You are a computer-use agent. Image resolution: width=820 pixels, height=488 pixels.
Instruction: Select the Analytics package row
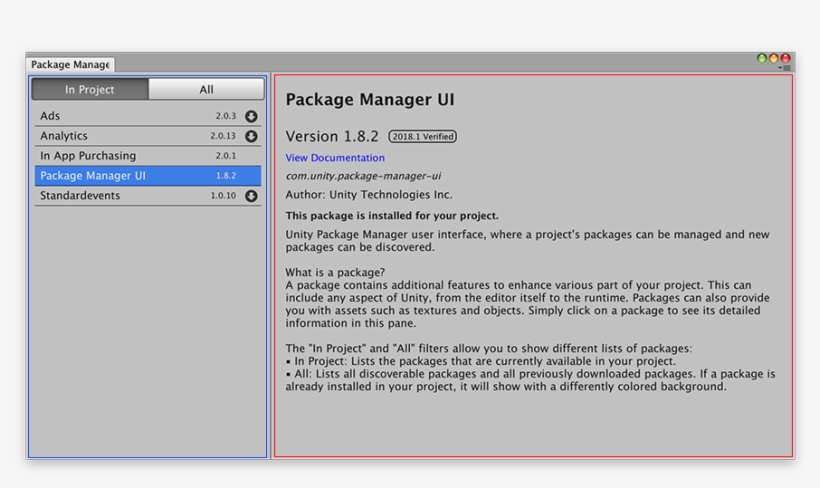click(147, 135)
